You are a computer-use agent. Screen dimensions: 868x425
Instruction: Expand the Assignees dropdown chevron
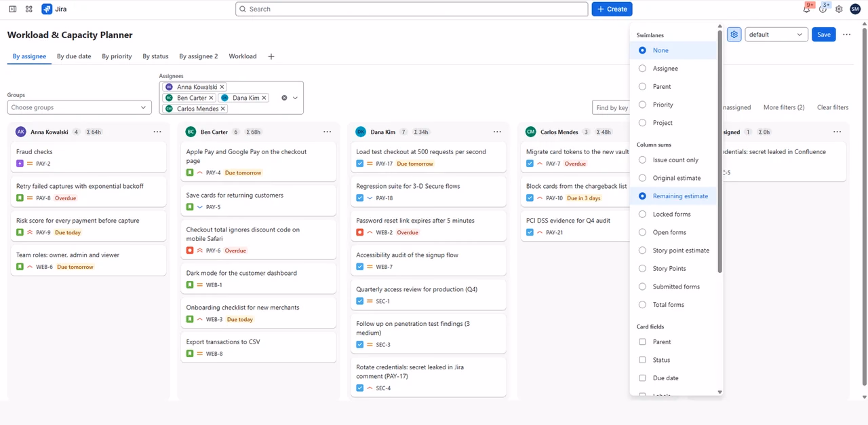click(x=295, y=98)
